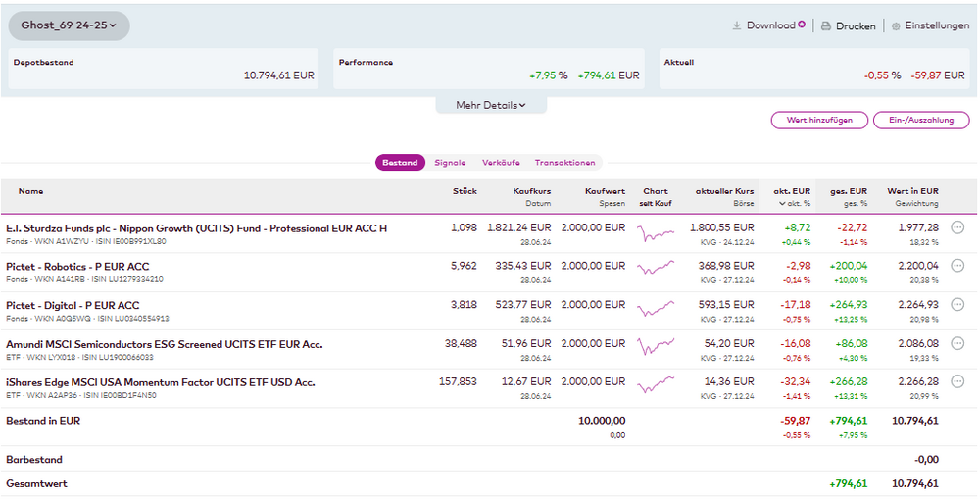Open the options menu for the Amundi Semiconductors row
Screen dimensions: 980x501
click(x=957, y=344)
